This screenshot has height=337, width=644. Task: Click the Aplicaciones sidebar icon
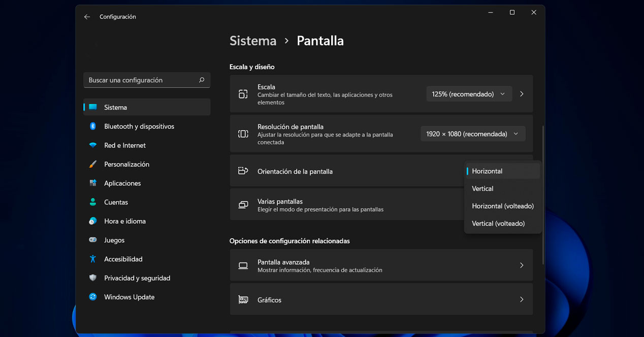[92, 183]
